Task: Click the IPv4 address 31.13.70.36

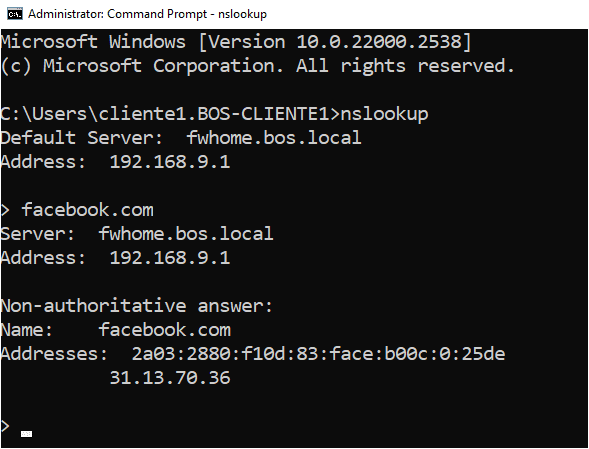Action: (x=170, y=378)
